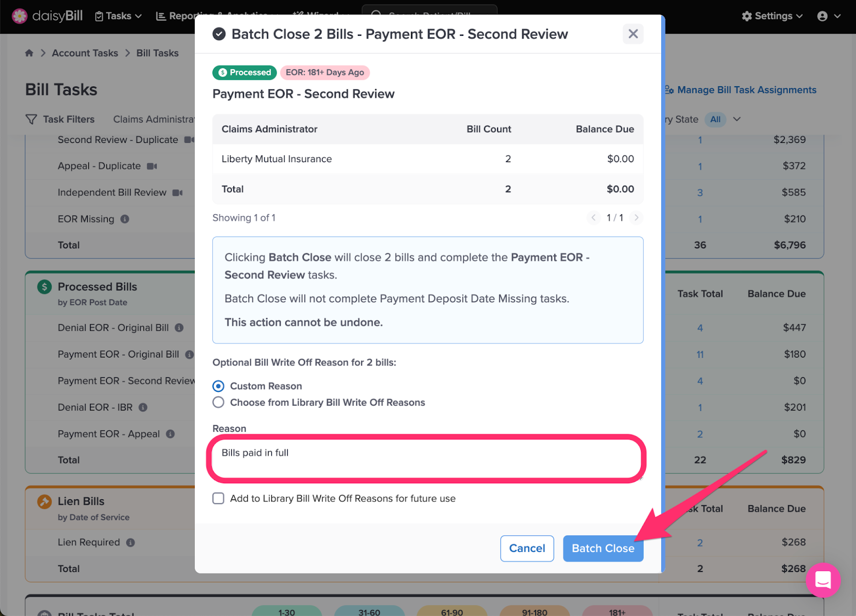856x616 pixels.
Task: Click the Claims Administrator column header
Action: (x=270, y=129)
